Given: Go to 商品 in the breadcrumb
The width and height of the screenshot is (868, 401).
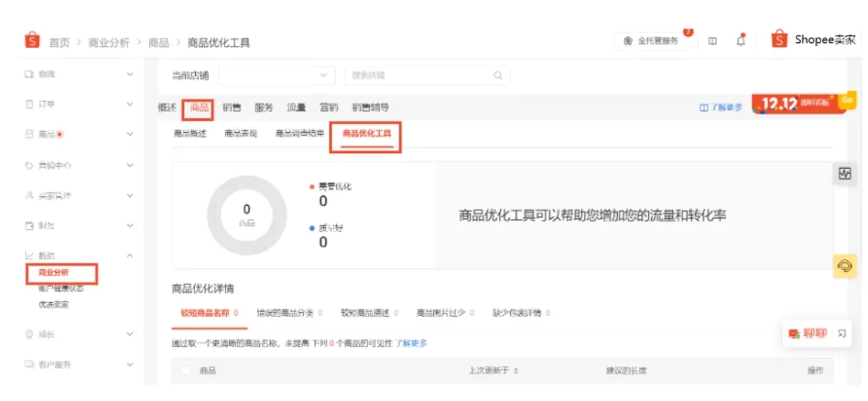Looking at the screenshot, I should point(158,43).
